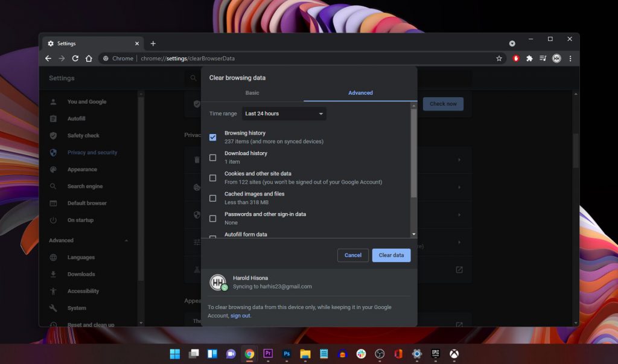Open Photoshop from the taskbar
This screenshot has height=364, width=618.
click(287, 354)
